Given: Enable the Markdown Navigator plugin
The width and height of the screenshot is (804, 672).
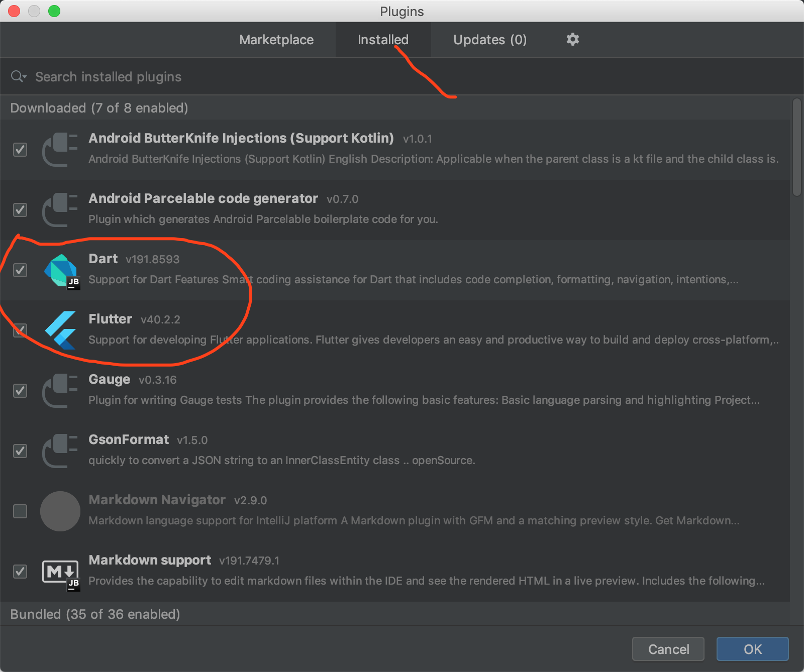Looking at the screenshot, I should coord(20,511).
